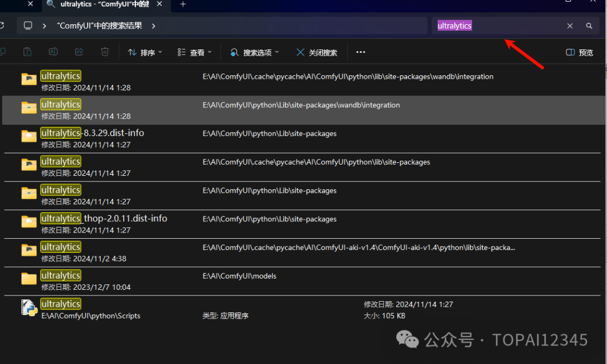Click the magnifier search icon in search box

pyautogui.click(x=589, y=26)
